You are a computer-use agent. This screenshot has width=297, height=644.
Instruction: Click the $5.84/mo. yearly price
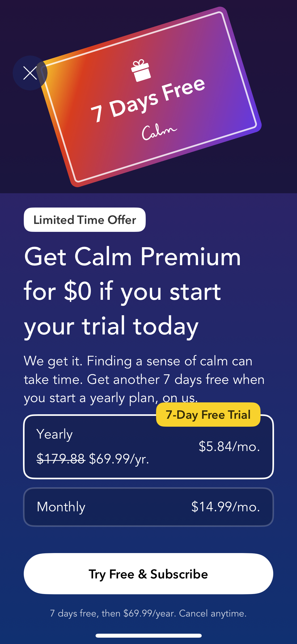coord(229,446)
